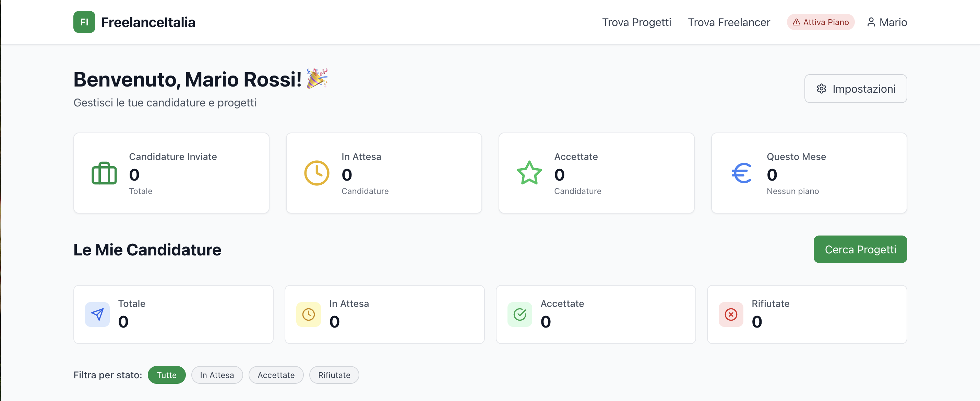Click the large yellow clock icon
This screenshot has width=980, height=401.
pos(316,173)
